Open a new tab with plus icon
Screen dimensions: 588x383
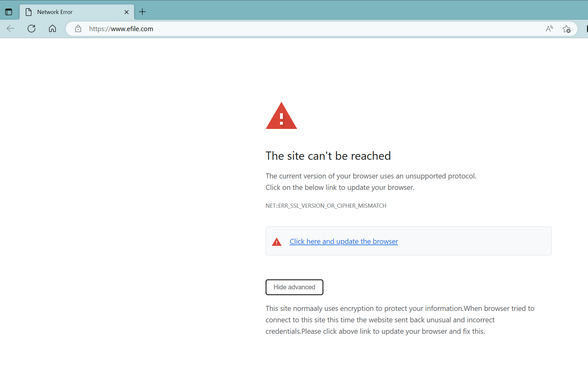point(142,12)
